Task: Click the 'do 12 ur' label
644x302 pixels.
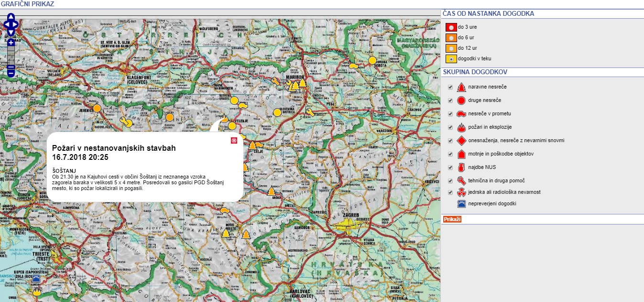Action: (x=468, y=48)
